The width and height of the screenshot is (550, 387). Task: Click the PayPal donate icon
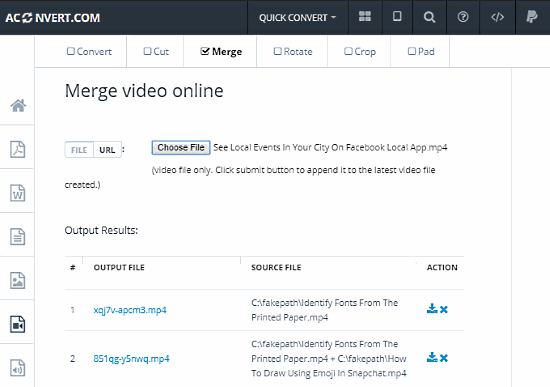[x=532, y=16]
